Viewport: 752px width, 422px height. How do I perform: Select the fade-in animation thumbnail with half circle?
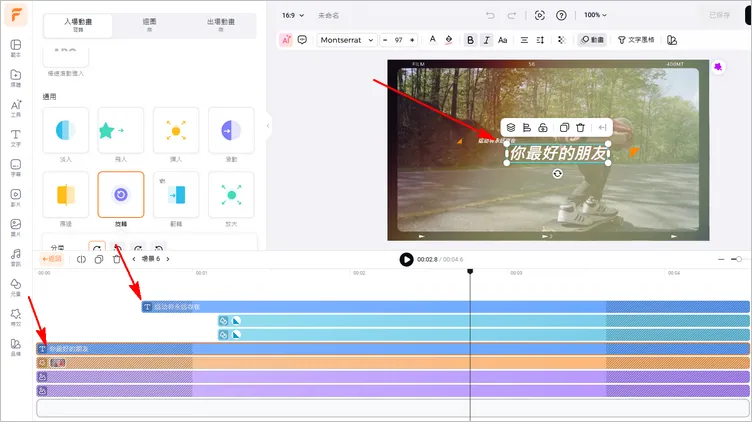coord(66,130)
